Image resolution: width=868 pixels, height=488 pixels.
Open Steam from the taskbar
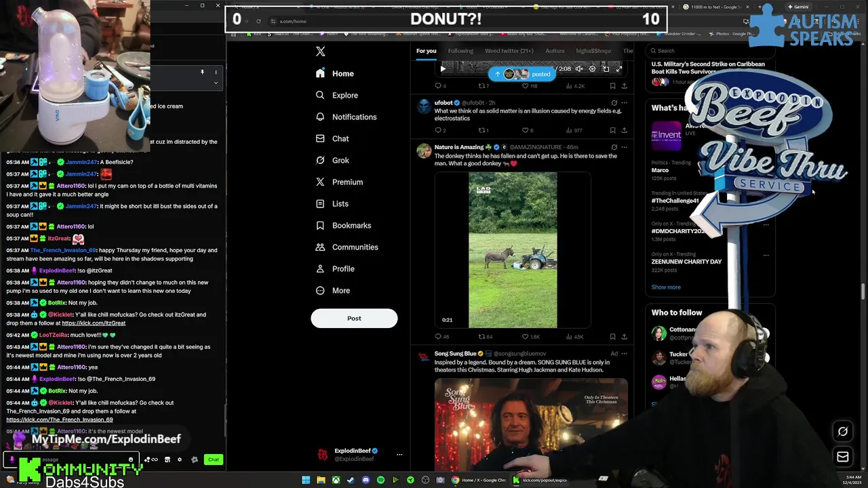(x=351, y=480)
